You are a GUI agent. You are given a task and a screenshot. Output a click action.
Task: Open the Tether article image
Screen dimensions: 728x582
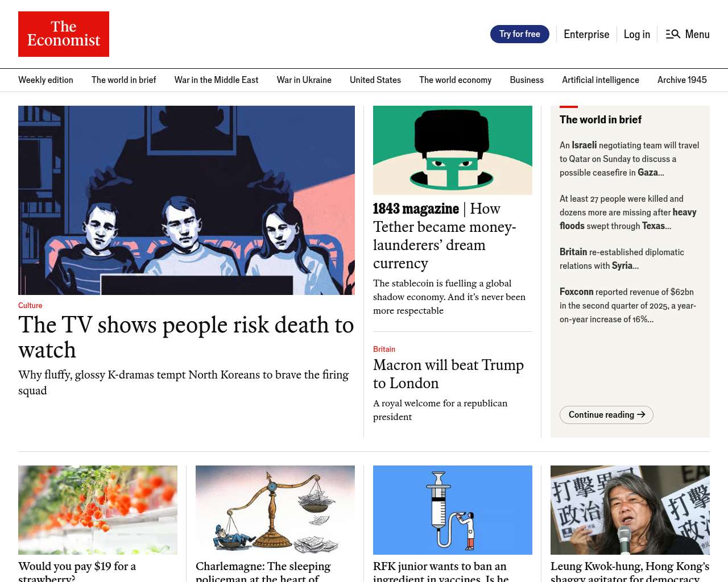[453, 150]
